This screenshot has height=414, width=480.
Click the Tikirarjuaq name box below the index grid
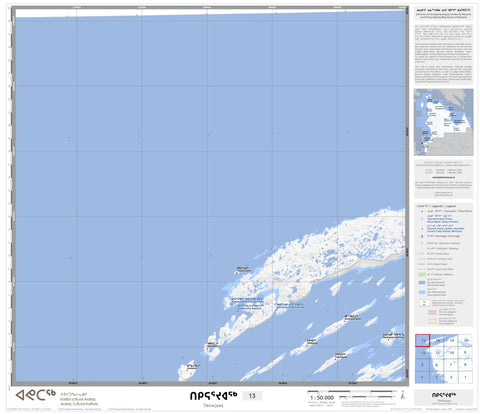tap(444, 398)
